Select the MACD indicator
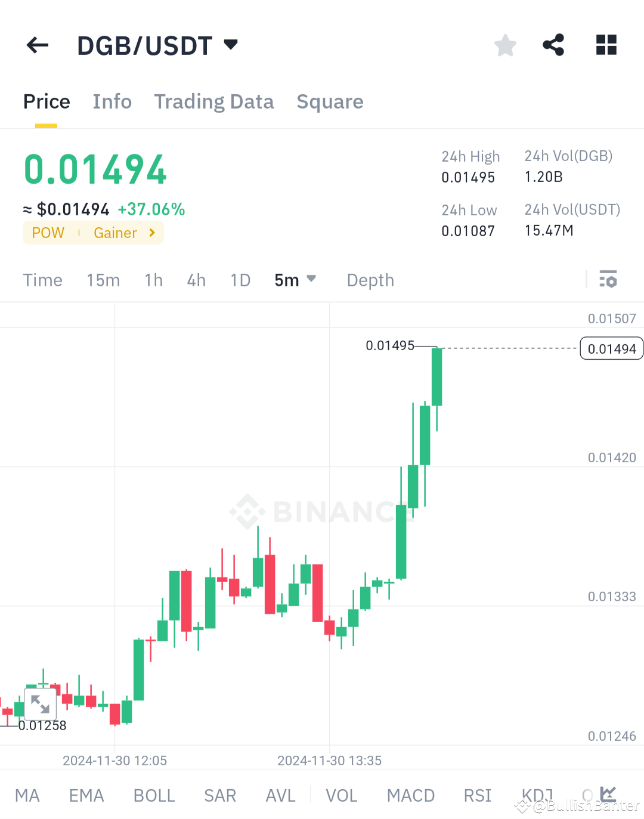The width and height of the screenshot is (644, 819). (x=411, y=795)
